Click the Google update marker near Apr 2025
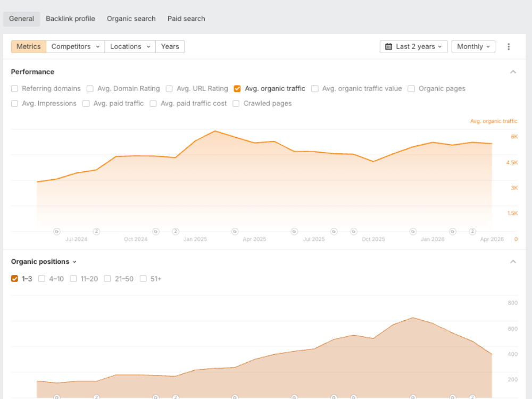The height and width of the screenshot is (399, 532). 234,231
